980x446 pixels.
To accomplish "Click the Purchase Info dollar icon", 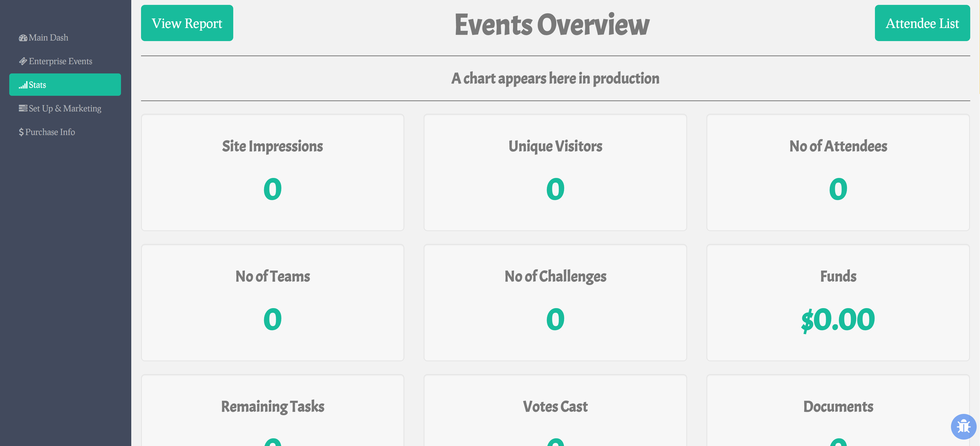I will [x=21, y=132].
